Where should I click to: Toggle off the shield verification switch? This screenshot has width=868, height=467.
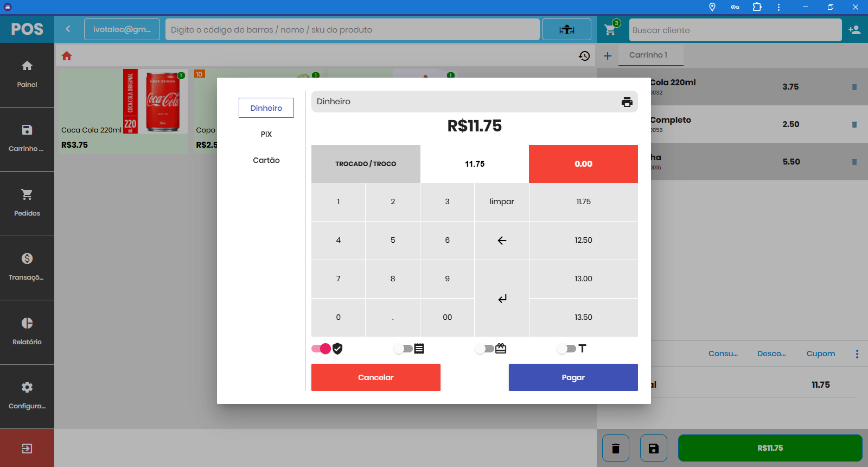pyautogui.click(x=322, y=349)
